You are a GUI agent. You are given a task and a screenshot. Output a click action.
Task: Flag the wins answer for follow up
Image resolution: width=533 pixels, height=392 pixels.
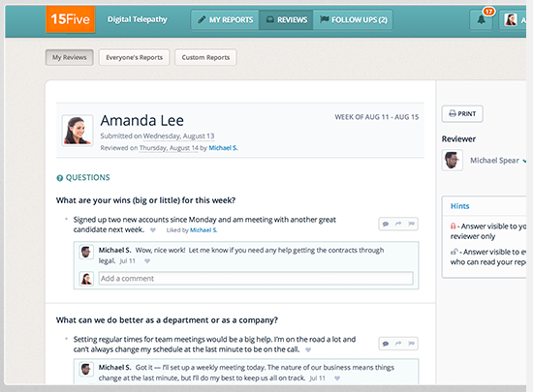coord(411,224)
